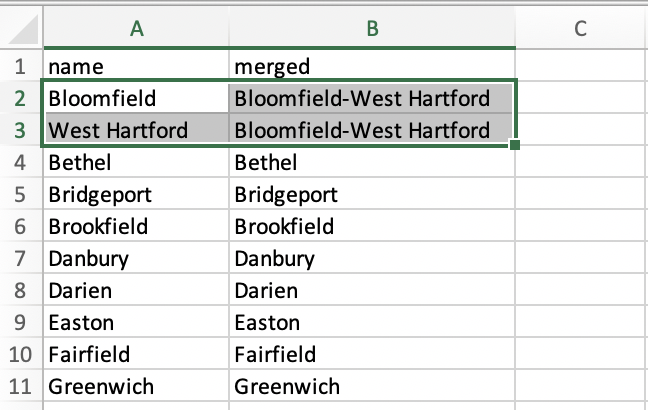
Task: Select Bethel in column A
Action: tap(136, 162)
